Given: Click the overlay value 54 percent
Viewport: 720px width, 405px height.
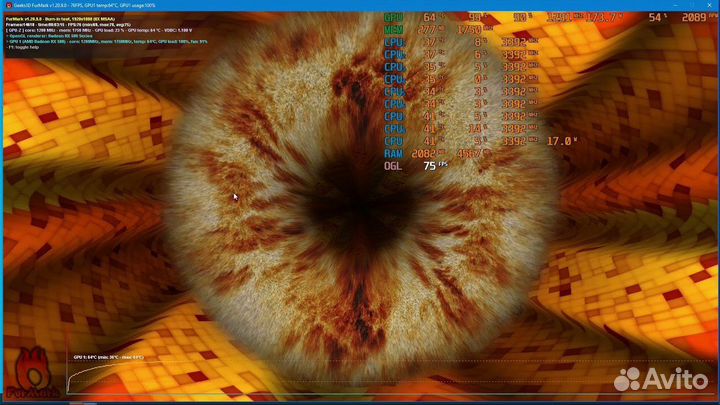Looking at the screenshot, I should (655, 17).
